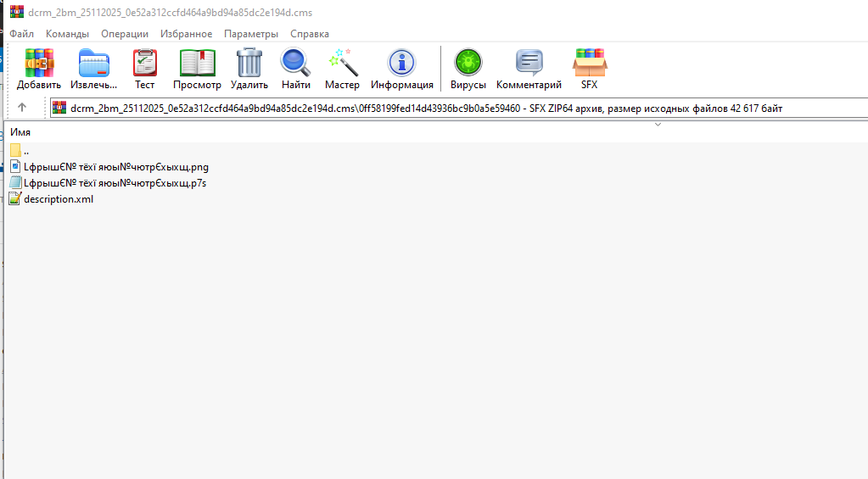Open the Избранное menu
Image resolution: width=868 pixels, height=479 pixels.
point(186,34)
